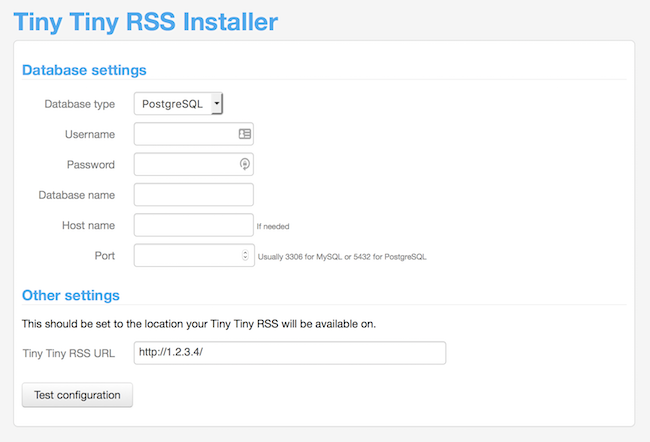Focus the Password input field
Viewport: 650px width, 442px height.
pos(185,164)
